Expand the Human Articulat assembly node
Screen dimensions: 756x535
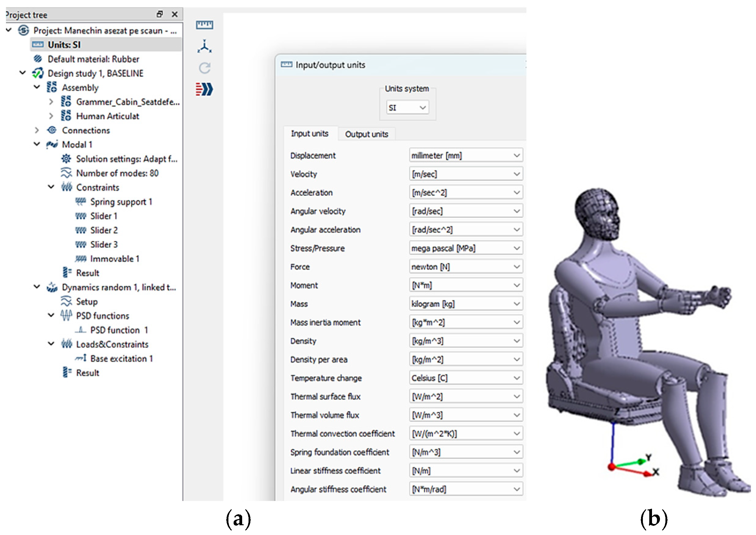pyautogui.click(x=51, y=116)
